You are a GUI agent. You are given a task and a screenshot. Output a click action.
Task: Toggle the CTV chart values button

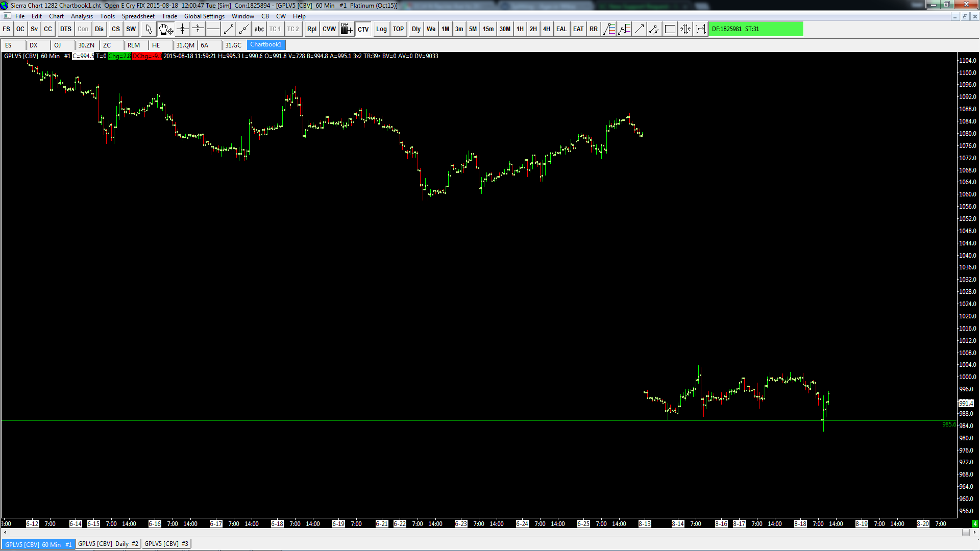click(363, 29)
